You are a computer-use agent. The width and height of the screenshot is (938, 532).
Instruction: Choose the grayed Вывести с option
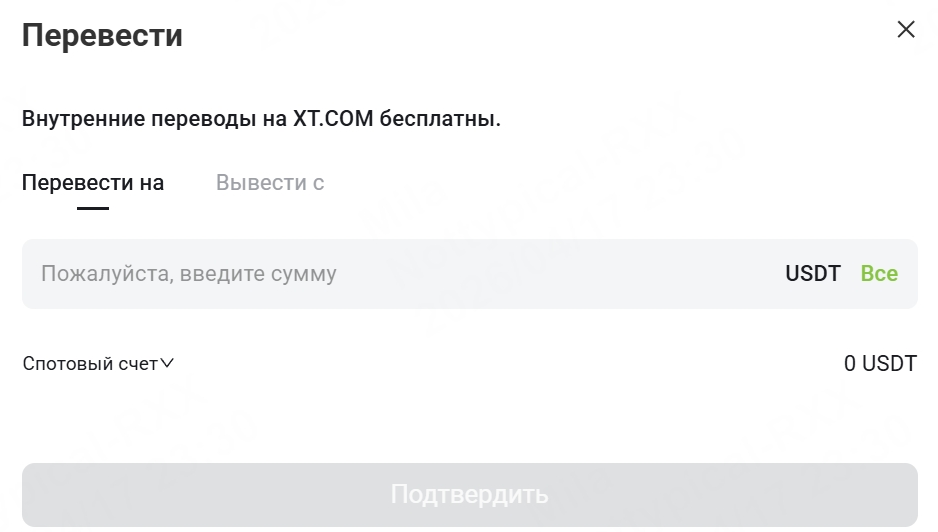tap(270, 183)
